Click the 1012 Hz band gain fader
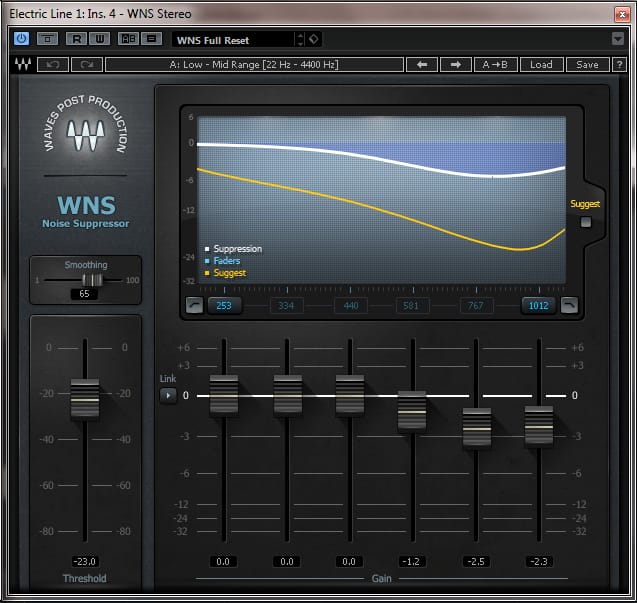The image size is (637, 603). (539, 426)
